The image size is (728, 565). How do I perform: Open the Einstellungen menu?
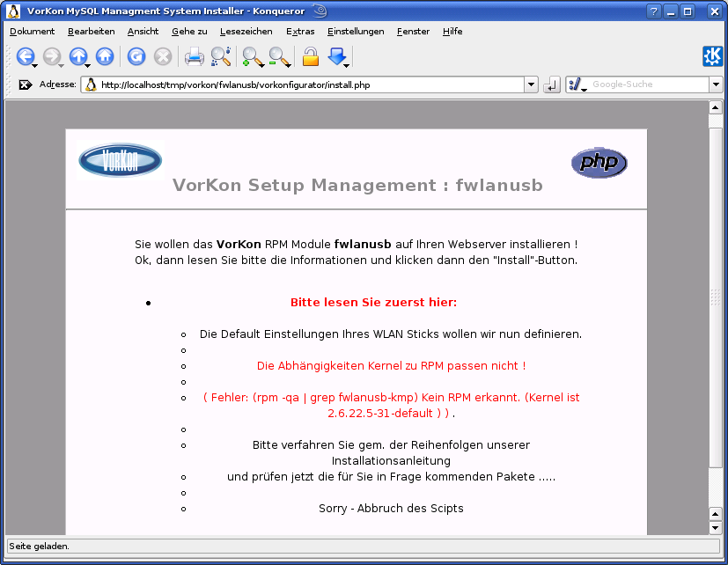click(356, 32)
